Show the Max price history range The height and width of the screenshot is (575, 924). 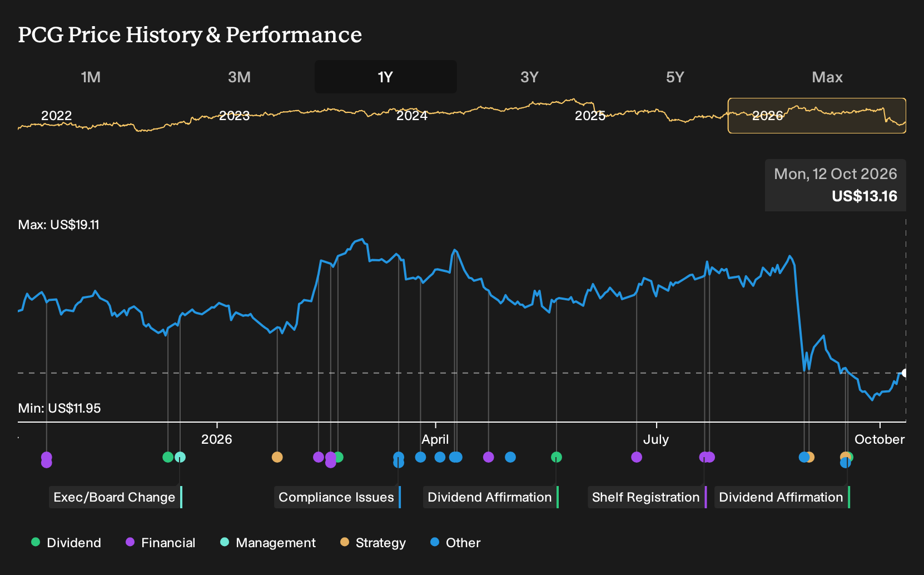click(x=827, y=77)
